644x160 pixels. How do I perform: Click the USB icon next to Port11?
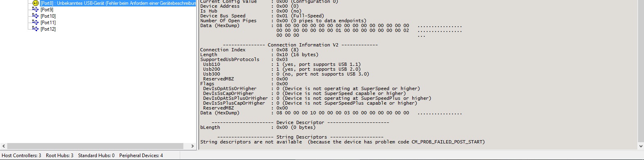35,22
